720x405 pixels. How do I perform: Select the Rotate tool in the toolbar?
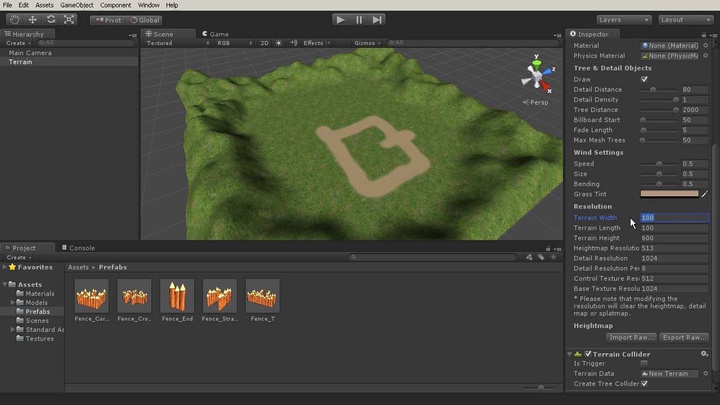tap(50, 19)
